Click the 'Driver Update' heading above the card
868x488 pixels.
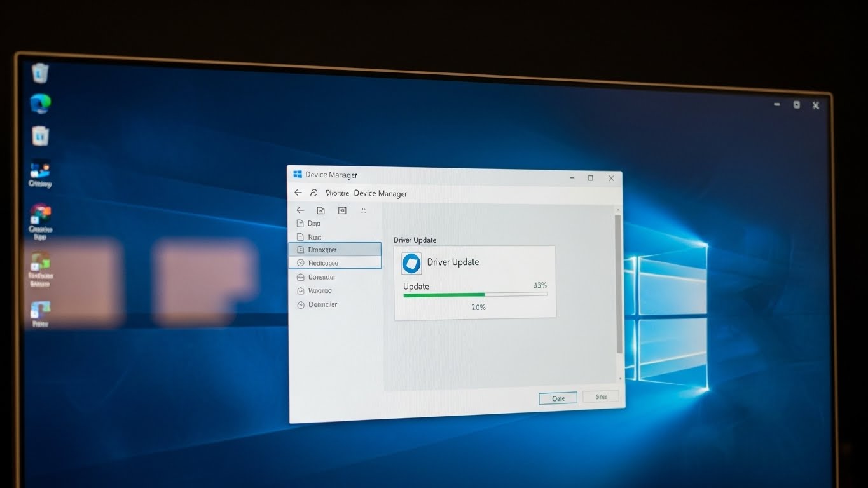click(415, 240)
